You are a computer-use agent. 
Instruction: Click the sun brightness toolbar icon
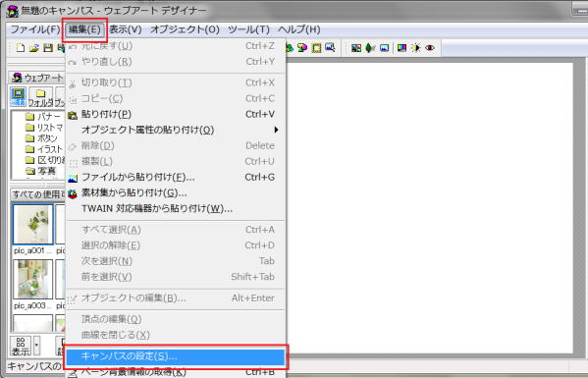coord(416,48)
